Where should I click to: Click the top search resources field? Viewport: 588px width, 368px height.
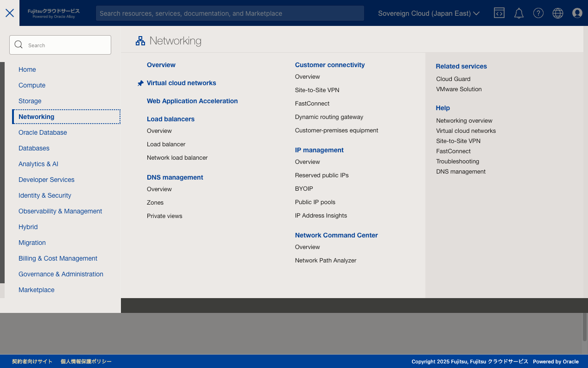(x=230, y=13)
